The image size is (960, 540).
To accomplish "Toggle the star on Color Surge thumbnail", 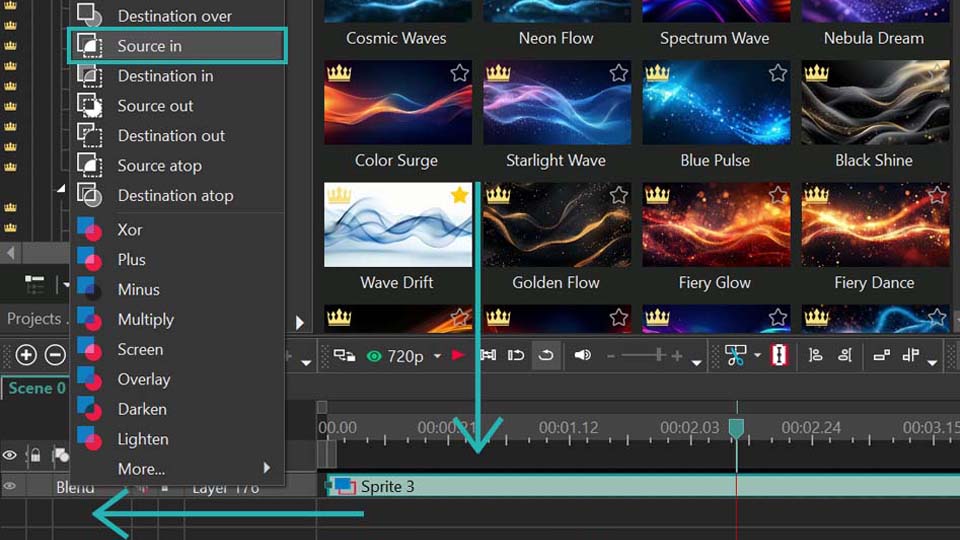I will pyautogui.click(x=459, y=73).
